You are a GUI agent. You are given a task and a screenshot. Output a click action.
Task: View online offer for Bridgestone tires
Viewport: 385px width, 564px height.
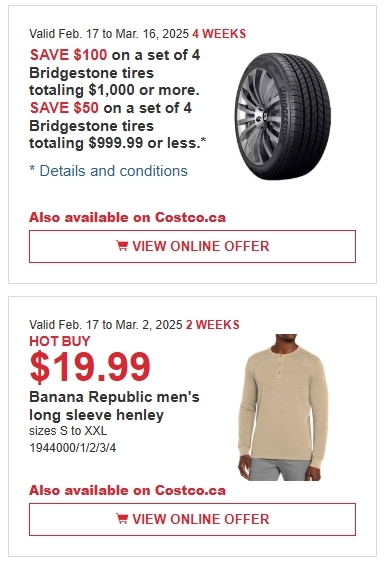click(x=192, y=246)
